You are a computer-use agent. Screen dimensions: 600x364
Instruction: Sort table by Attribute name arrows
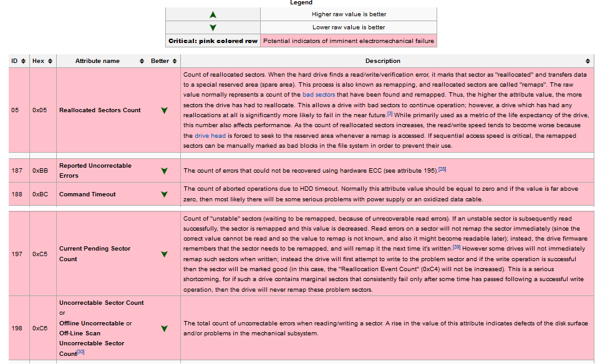142,61
